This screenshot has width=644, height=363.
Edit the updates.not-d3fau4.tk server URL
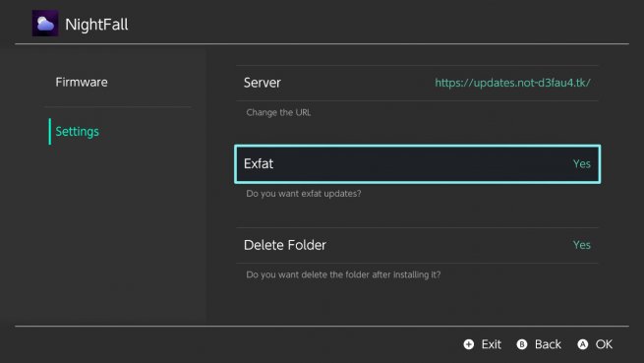(x=512, y=83)
